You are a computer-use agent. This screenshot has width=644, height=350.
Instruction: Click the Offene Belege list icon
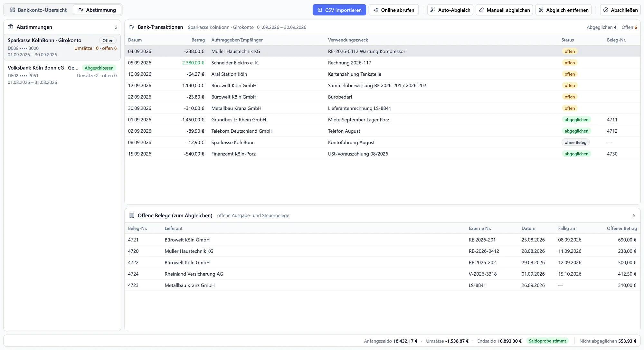pos(132,215)
